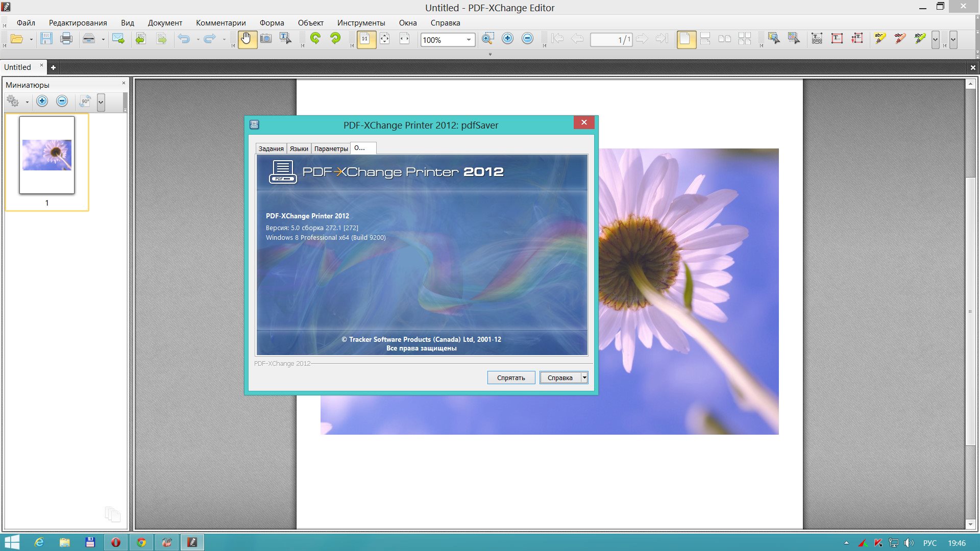Click the Print icon in toolbar
The height and width of the screenshot is (551, 980).
click(x=66, y=39)
